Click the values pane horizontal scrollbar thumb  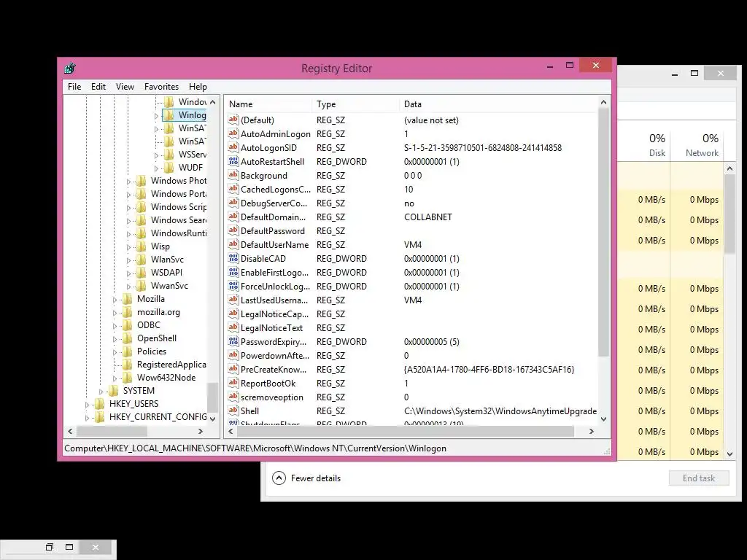(405, 432)
